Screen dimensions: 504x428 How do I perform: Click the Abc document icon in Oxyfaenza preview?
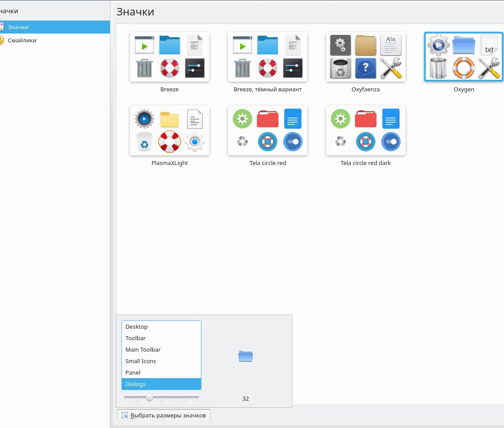pos(391,45)
